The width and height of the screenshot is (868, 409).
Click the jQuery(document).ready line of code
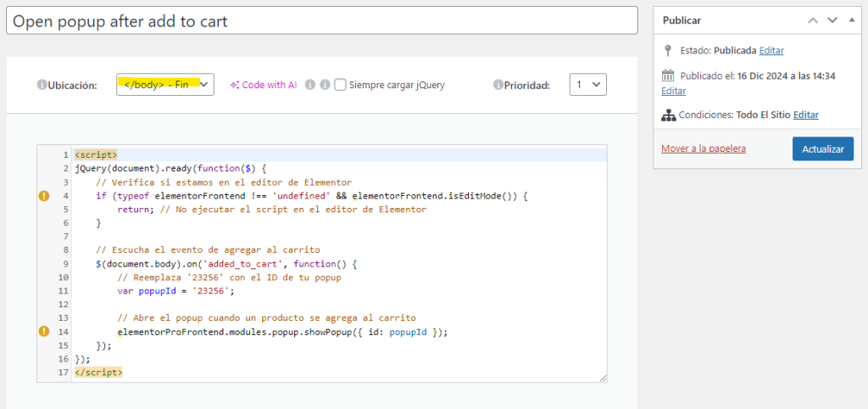[x=171, y=169]
